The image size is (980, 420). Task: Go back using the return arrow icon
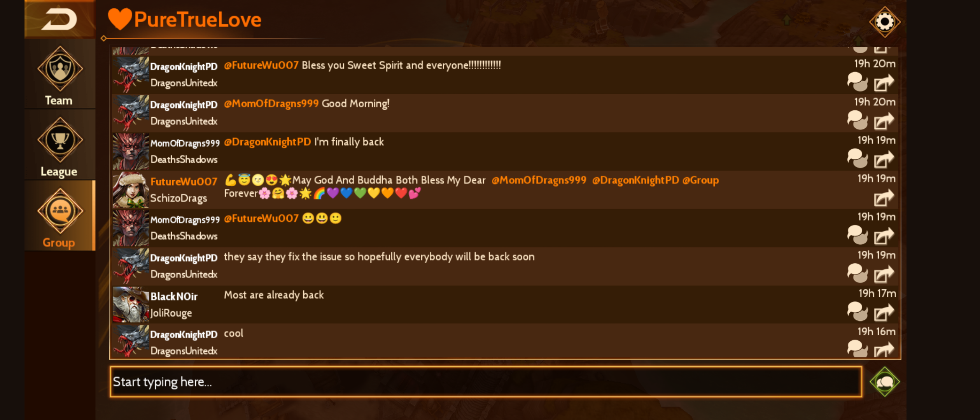(x=59, y=19)
